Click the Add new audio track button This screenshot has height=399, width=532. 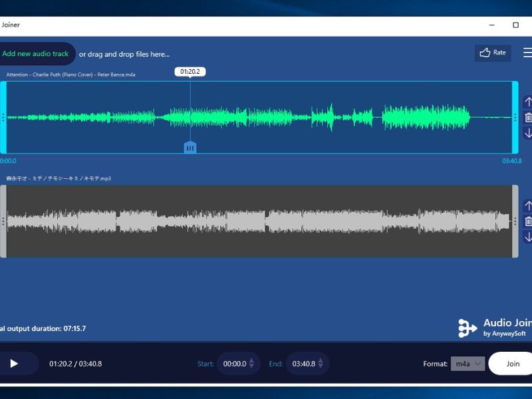(x=37, y=53)
